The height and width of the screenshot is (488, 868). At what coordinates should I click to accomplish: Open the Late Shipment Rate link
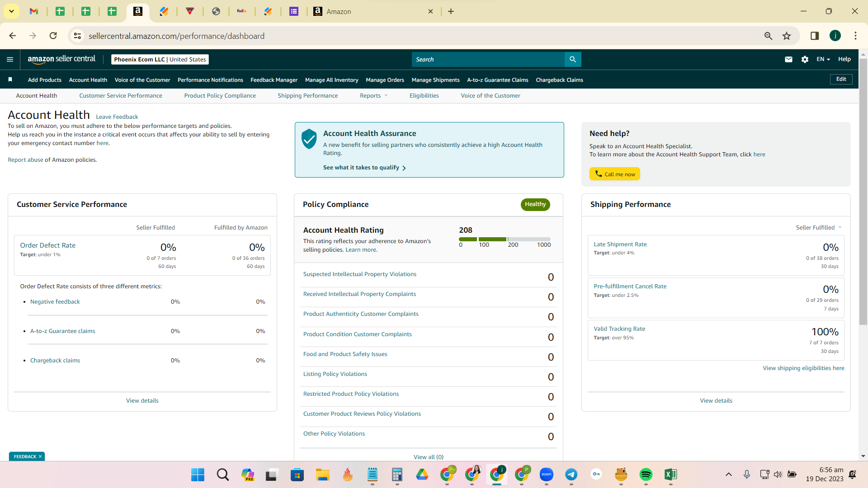coord(620,244)
